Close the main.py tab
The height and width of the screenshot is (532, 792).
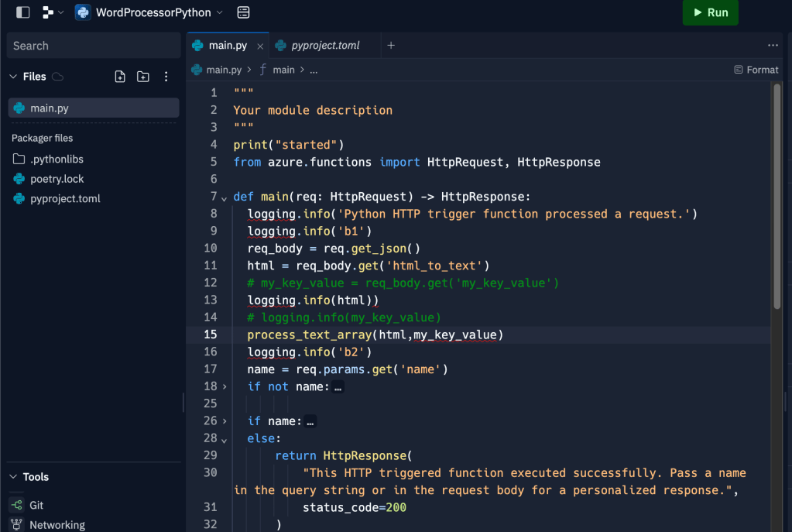click(260, 46)
